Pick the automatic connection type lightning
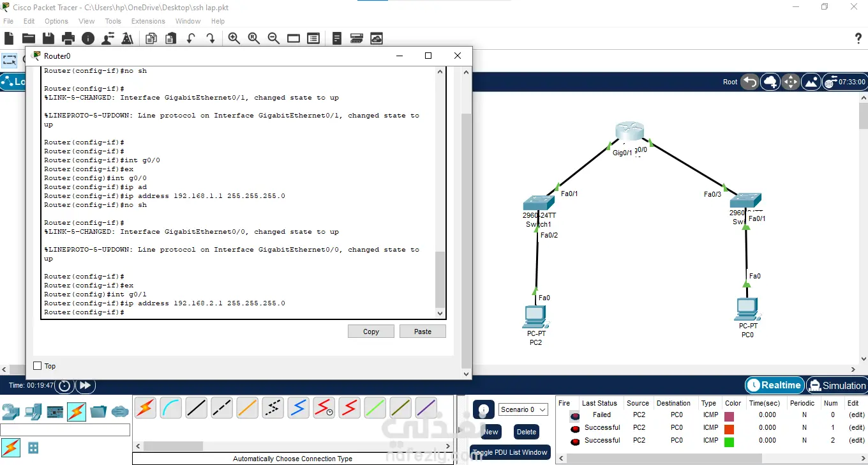Image resolution: width=868 pixels, height=465 pixels. click(x=146, y=408)
